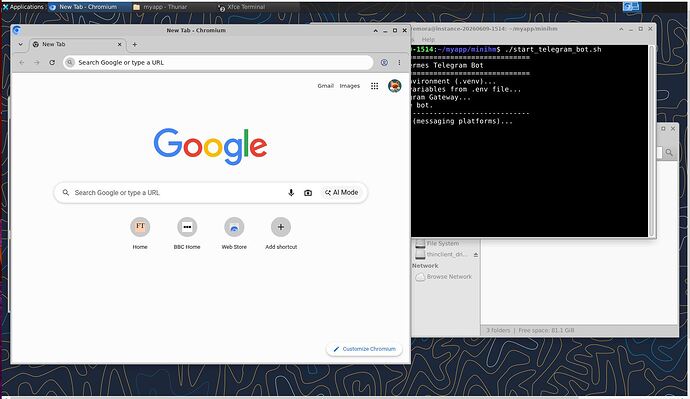Image resolution: width=690 pixels, height=399 pixels.
Task: Click the workspace switcher icon in top panel
Action: tap(631, 7)
